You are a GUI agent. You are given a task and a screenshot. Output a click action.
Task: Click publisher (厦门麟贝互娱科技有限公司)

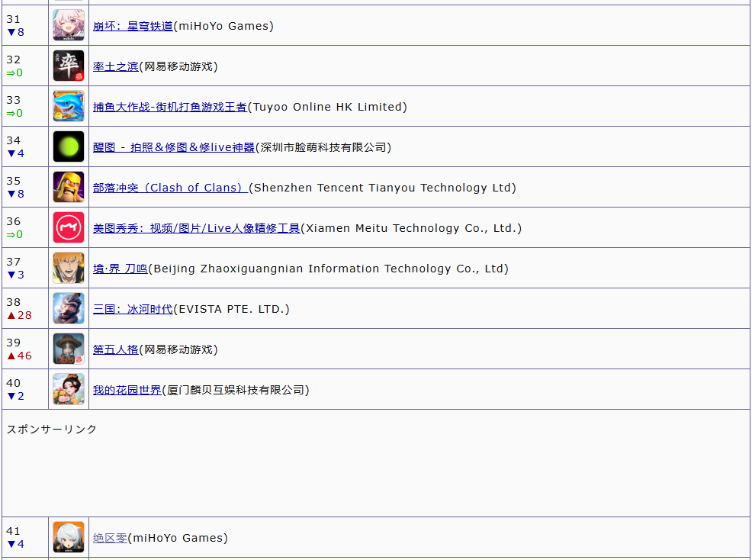coord(236,390)
